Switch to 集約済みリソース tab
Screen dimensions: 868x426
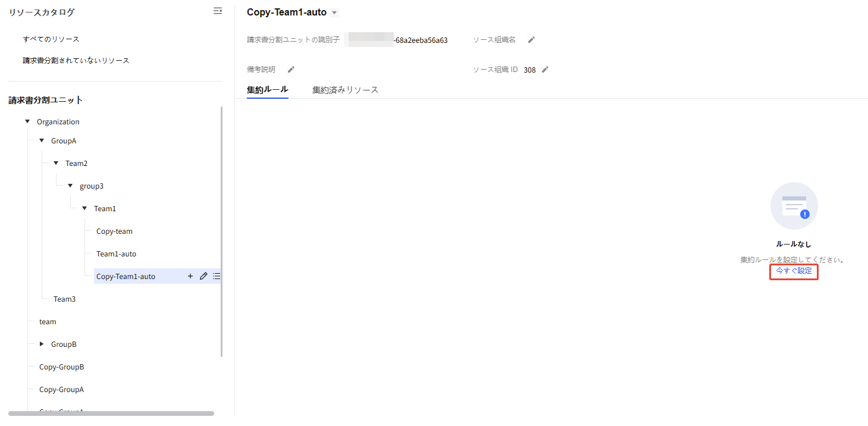tap(345, 90)
